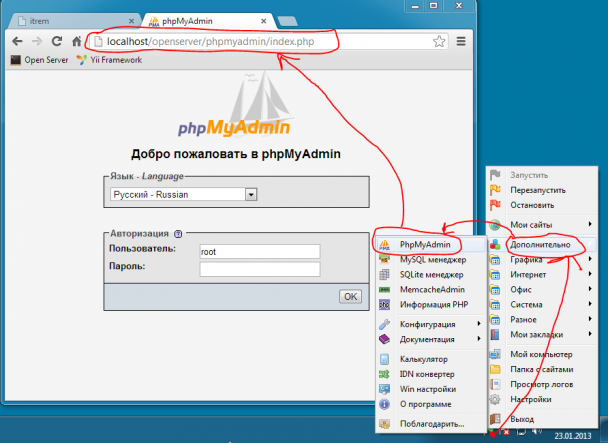The image size is (608, 443).
Task: Open Мой компьютер from the menu
Action: tap(542, 354)
